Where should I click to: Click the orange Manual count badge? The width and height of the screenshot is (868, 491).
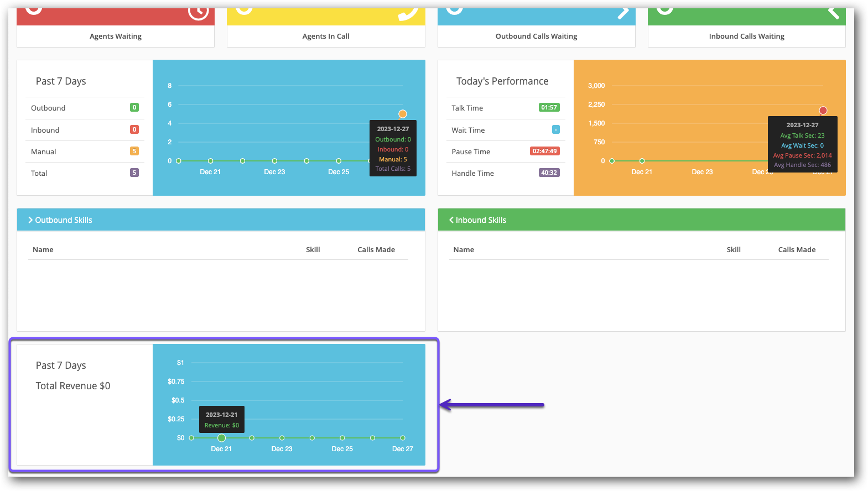(134, 151)
